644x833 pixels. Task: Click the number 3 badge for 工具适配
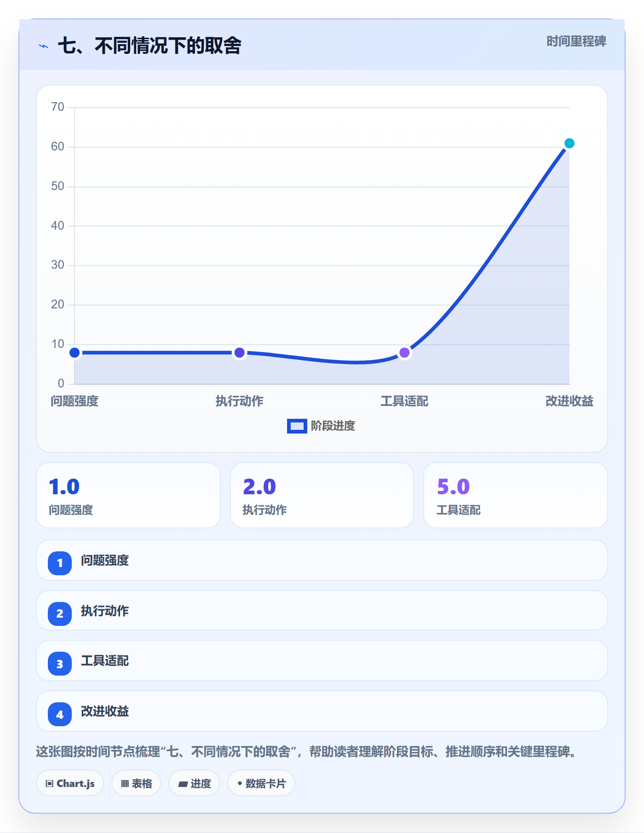pyautogui.click(x=60, y=664)
